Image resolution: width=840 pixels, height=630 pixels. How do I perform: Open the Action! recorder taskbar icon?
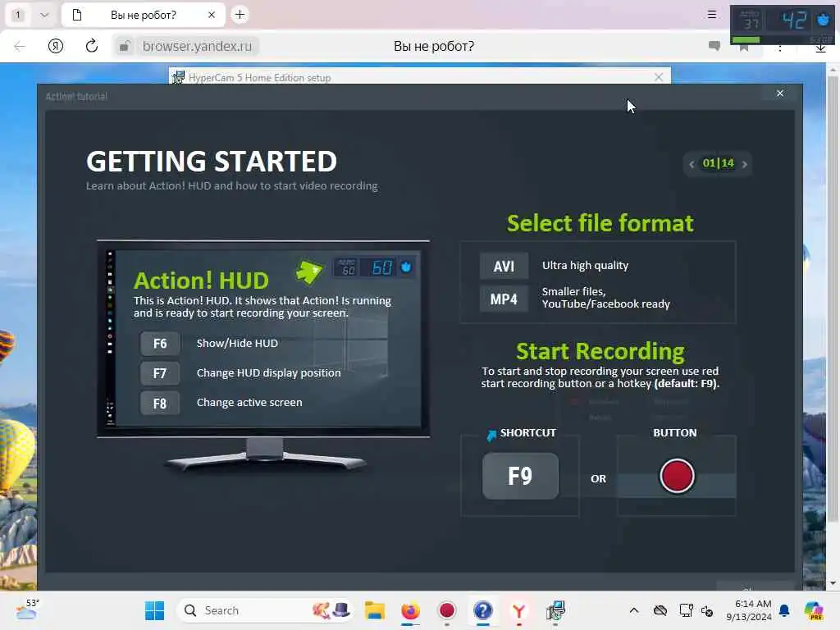coord(447,610)
